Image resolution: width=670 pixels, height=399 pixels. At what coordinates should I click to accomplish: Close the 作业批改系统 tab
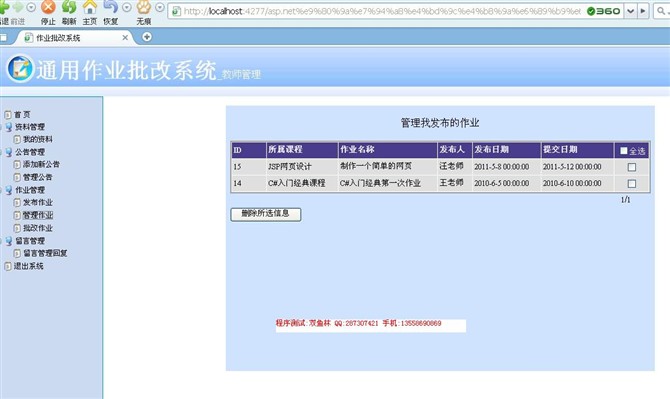(125, 38)
